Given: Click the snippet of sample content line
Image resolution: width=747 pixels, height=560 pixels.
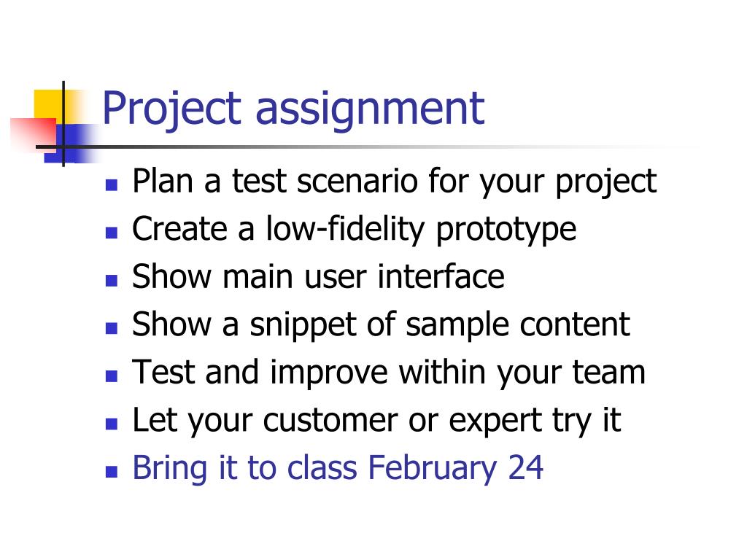Looking at the screenshot, I should tap(381, 325).
